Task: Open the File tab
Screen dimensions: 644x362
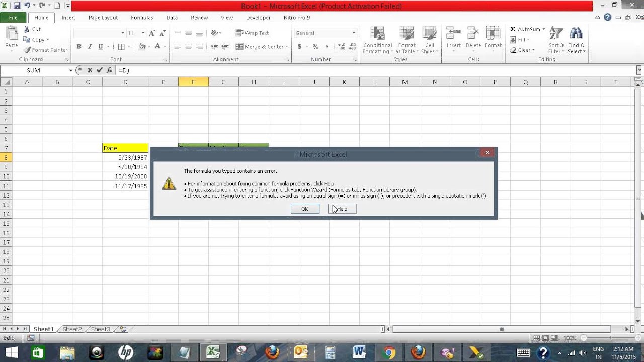Action: [13, 17]
